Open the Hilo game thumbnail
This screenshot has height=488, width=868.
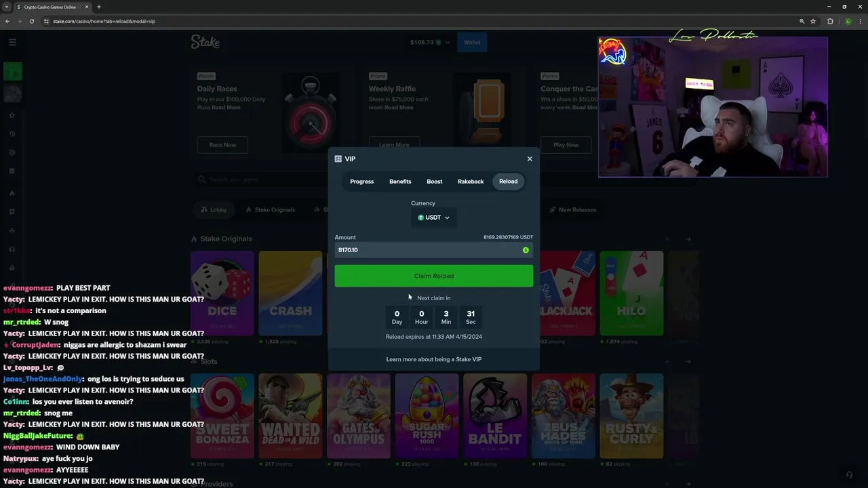coord(631,293)
